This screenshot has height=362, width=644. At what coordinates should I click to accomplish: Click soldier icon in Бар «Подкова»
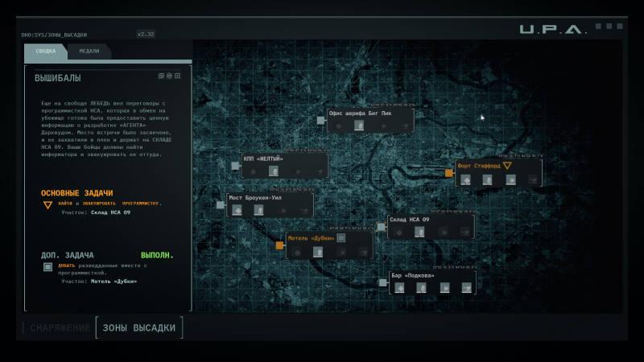[x=421, y=288]
